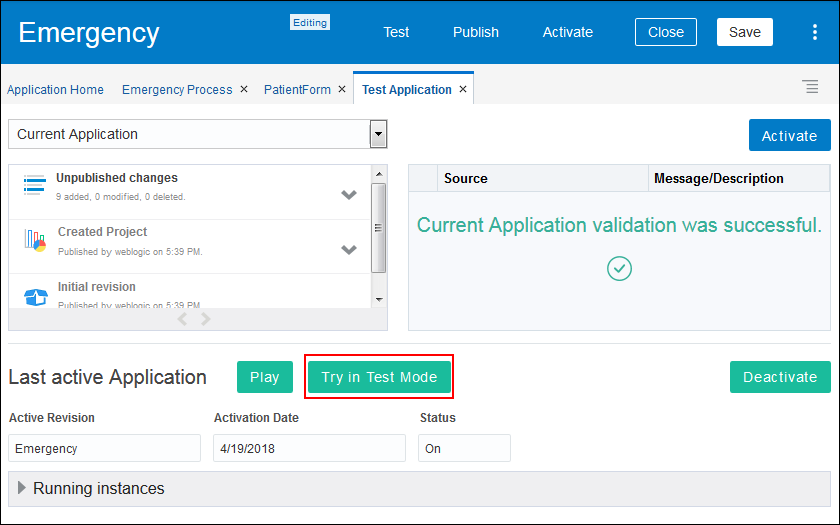Click the Emergency application title
The image size is (840, 525).
coord(89,33)
